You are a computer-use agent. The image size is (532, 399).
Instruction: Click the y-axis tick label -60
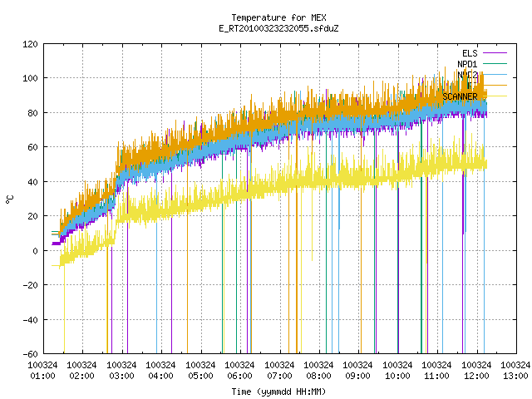click(30, 354)
